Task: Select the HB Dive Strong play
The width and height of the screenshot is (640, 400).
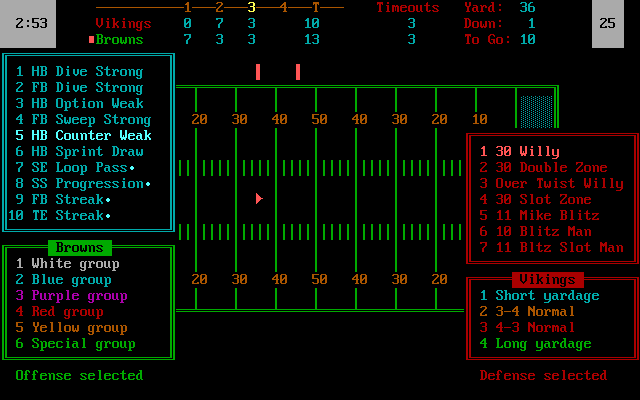Action: click(x=80, y=71)
